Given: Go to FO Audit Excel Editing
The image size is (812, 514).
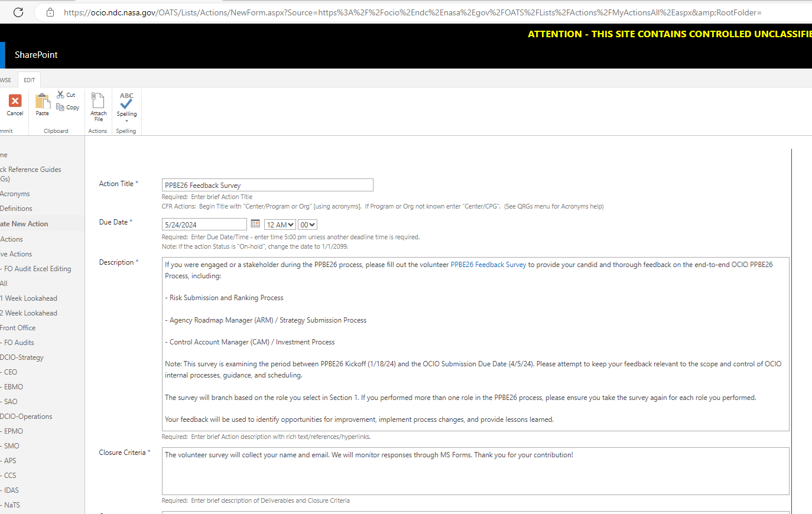Looking at the screenshot, I should pyautogui.click(x=37, y=269).
